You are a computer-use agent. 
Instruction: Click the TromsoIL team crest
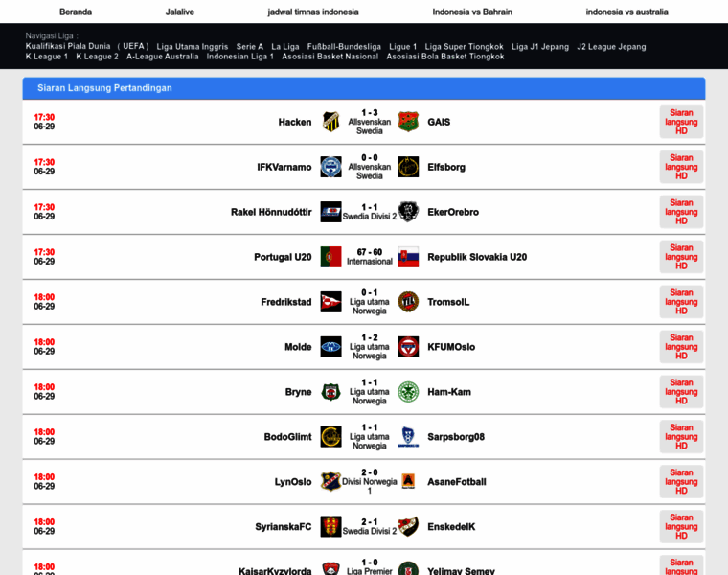click(x=408, y=302)
